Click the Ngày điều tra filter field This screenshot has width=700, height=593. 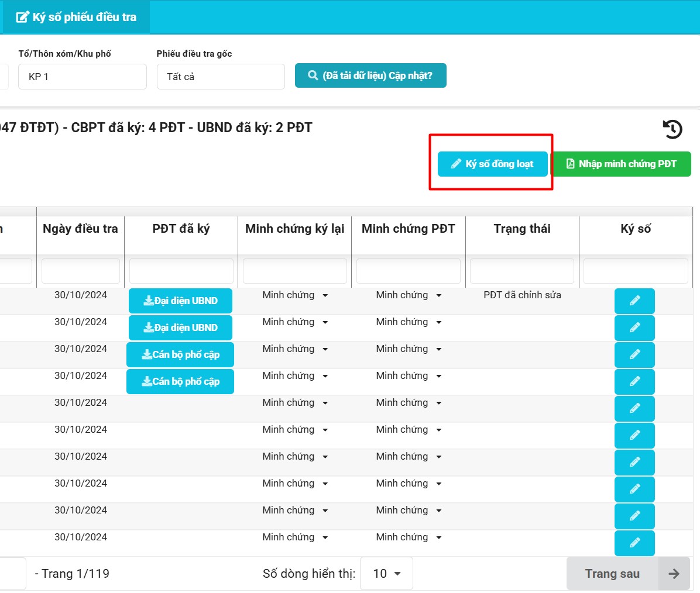click(80, 271)
